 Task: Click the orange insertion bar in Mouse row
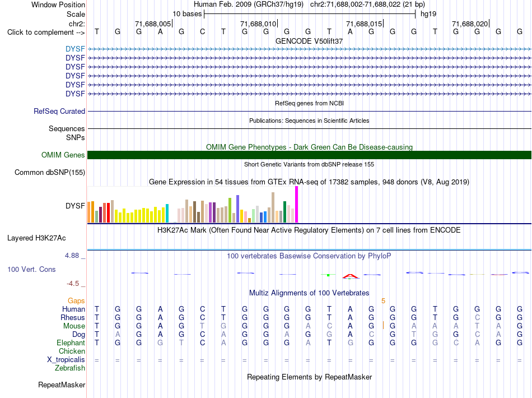[383, 325]
